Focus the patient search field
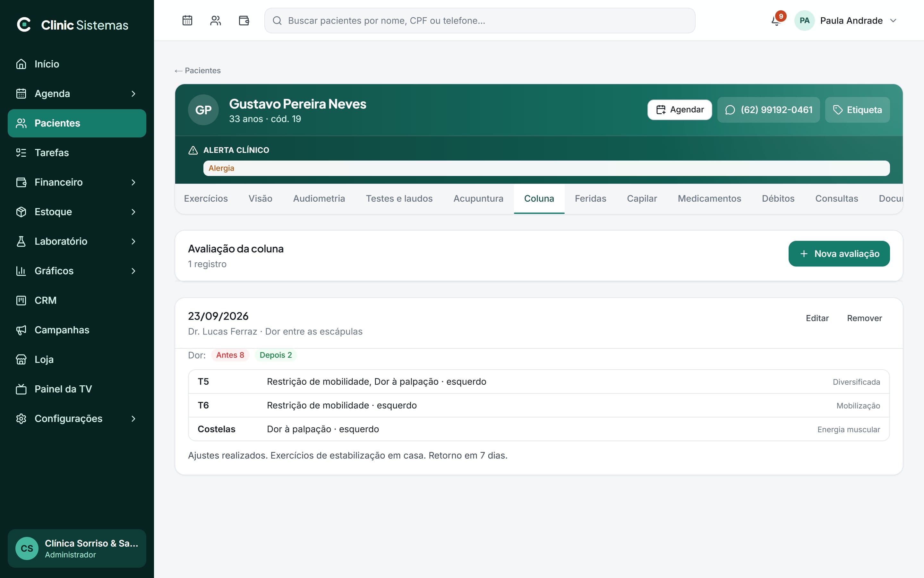Screen dimensions: 924x578 coord(480,21)
